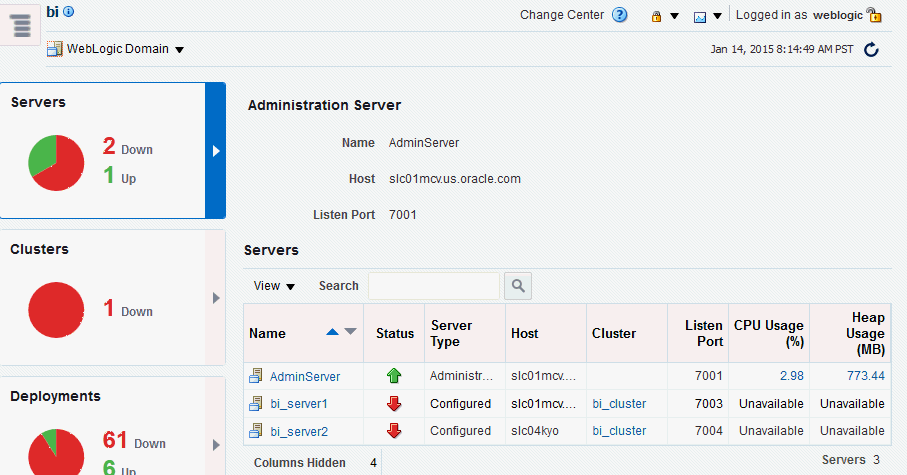Image resolution: width=907 pixels, height=475 pixels.
Task: Expand the lock dropdown arrow
Action: (674, 16)
